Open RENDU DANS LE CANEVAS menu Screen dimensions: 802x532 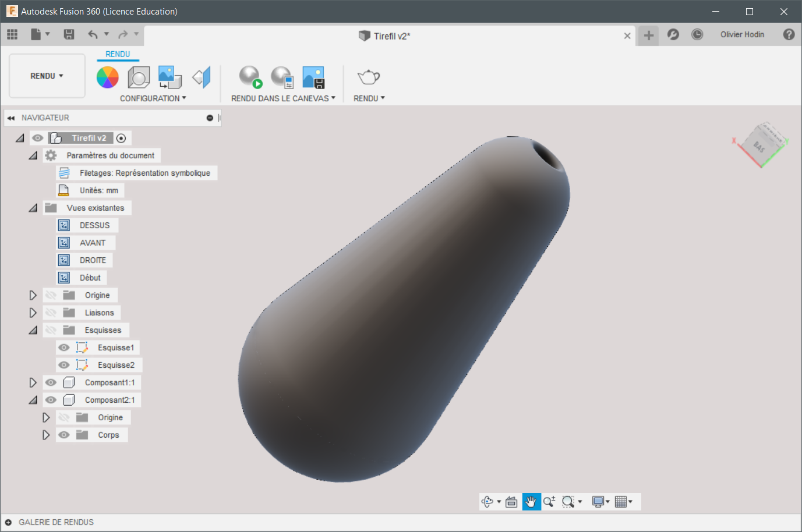pyautogui.click(x=283, y=98)
